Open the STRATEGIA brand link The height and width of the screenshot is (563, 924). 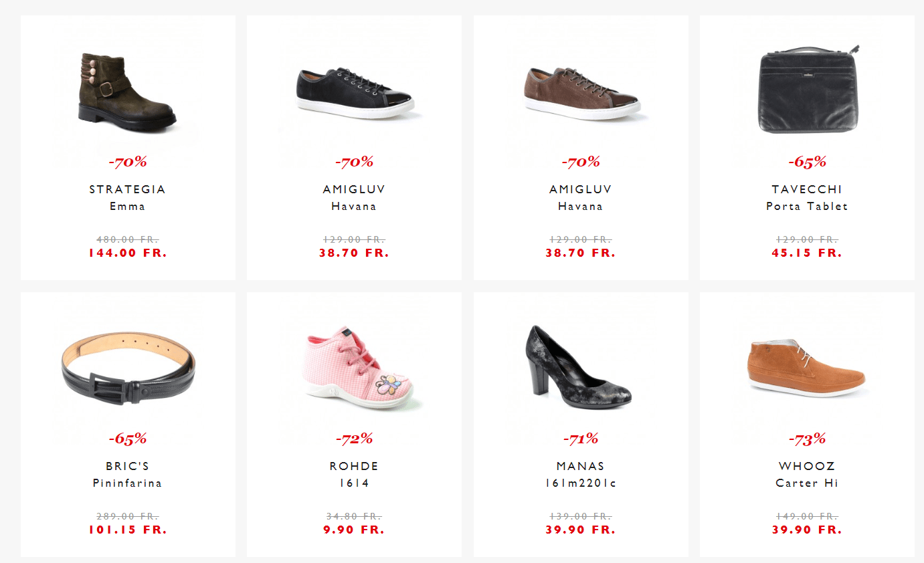click(127, 189)
